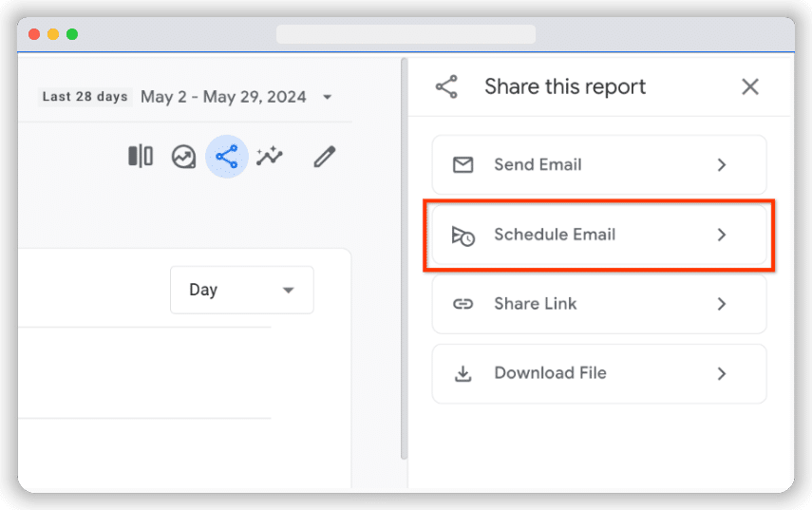Click the Last 28 days label
This screenshot has width=812, height=510.
coord(85,97)
